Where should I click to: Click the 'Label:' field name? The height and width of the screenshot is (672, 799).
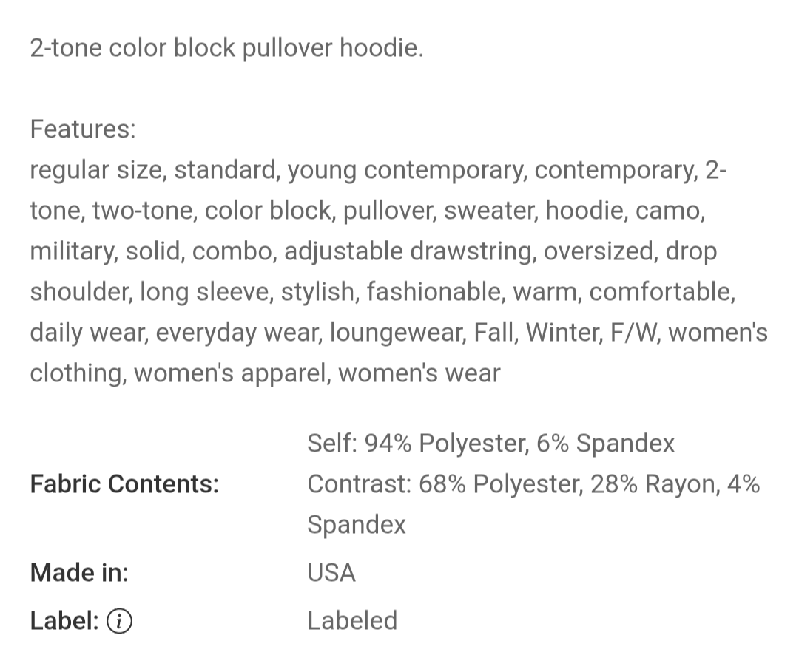coord(64,620)
